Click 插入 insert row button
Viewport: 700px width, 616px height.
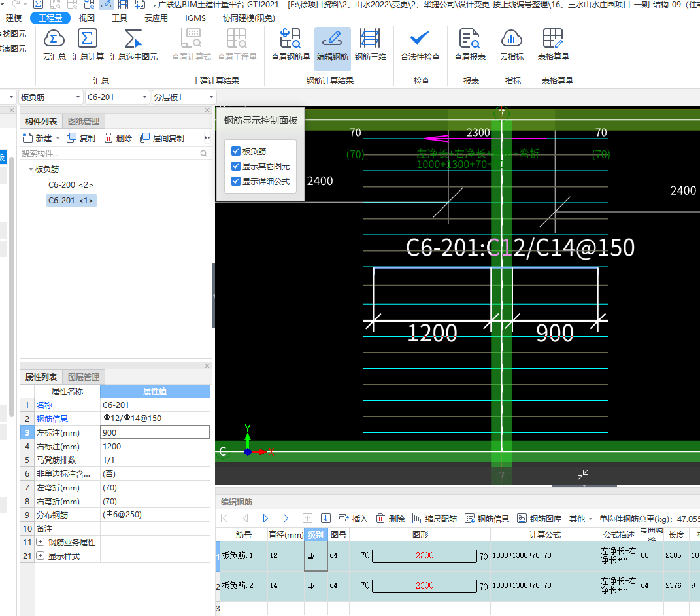[353, 518]
